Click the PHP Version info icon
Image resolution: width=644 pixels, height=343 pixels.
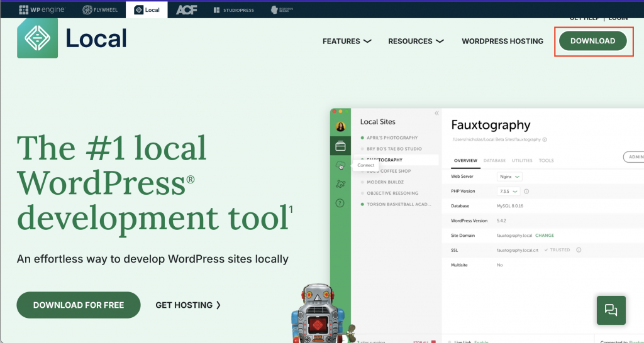pyautogui.click(x=526, y=191)
